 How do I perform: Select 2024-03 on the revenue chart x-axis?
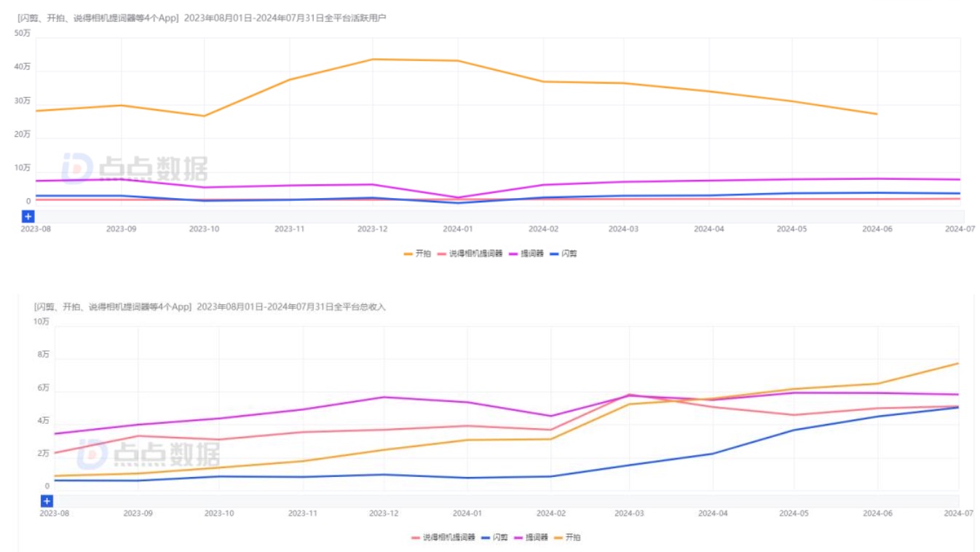629,513
